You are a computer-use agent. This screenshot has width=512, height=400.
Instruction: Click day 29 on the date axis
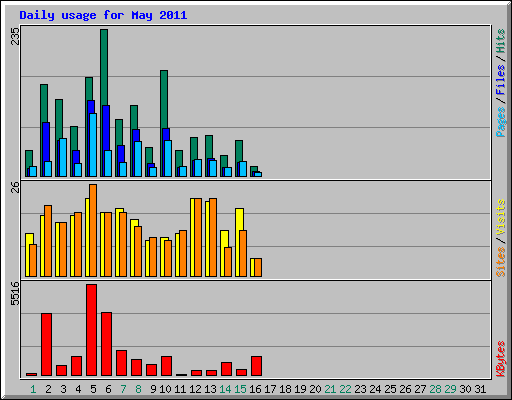point(450,389)
